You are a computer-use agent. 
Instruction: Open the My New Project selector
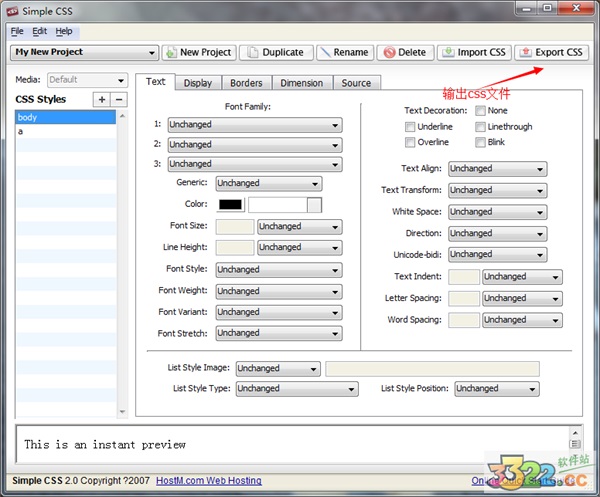pyautogui.click(x=84, y=52)
